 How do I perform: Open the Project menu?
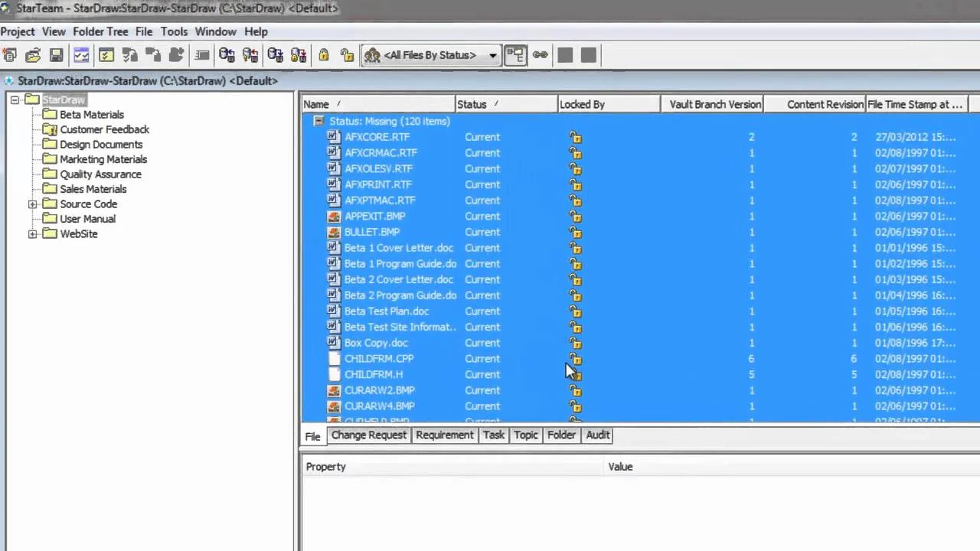[18, 31]
